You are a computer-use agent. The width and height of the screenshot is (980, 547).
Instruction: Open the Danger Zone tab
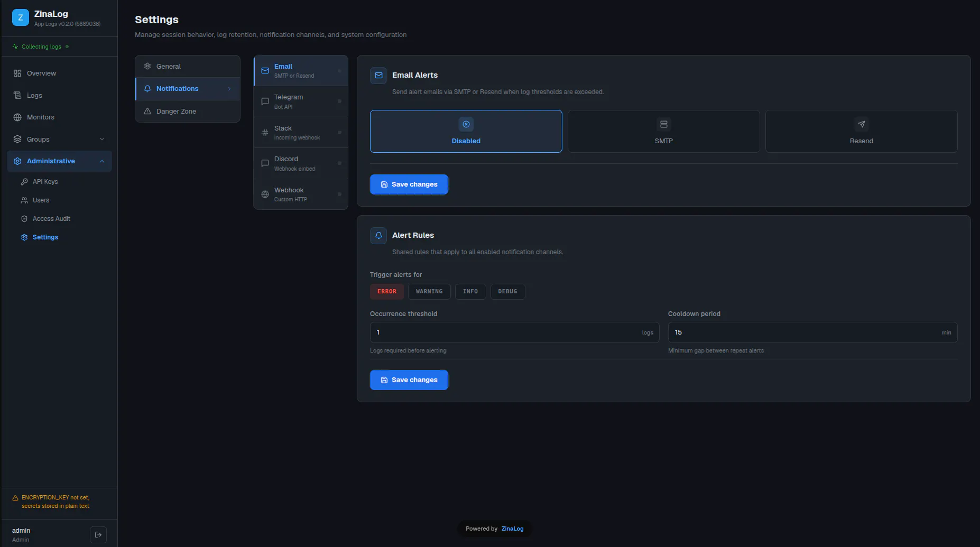188,111
